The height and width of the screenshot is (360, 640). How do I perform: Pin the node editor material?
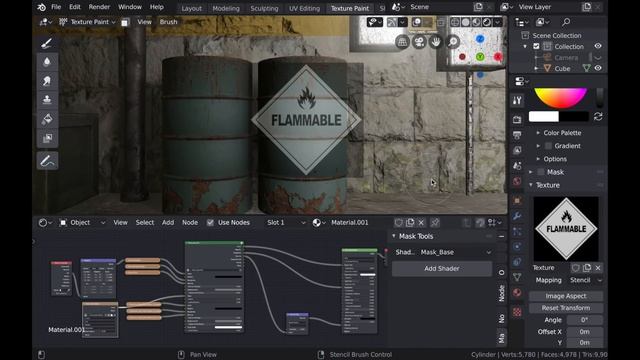[x=435, y=222]
